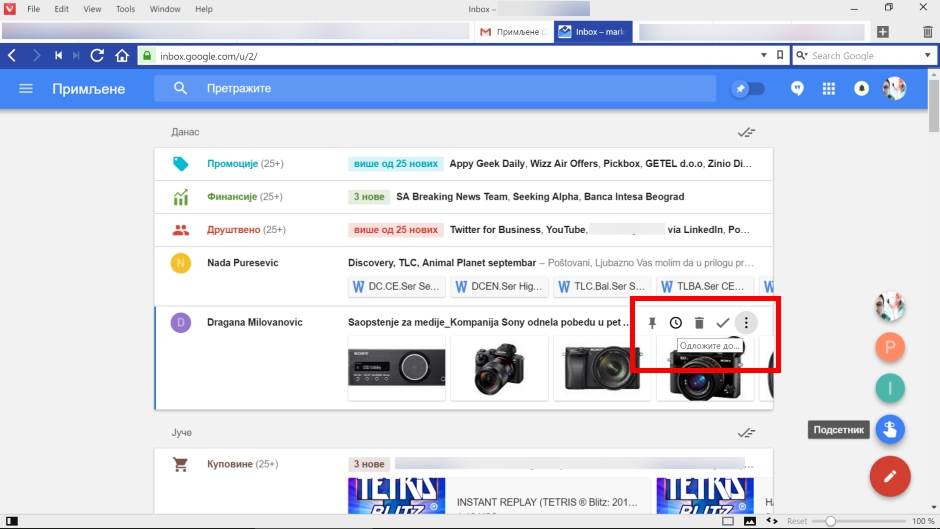Open Google apps grid
The image size is (940, 529).
(828, 89)
